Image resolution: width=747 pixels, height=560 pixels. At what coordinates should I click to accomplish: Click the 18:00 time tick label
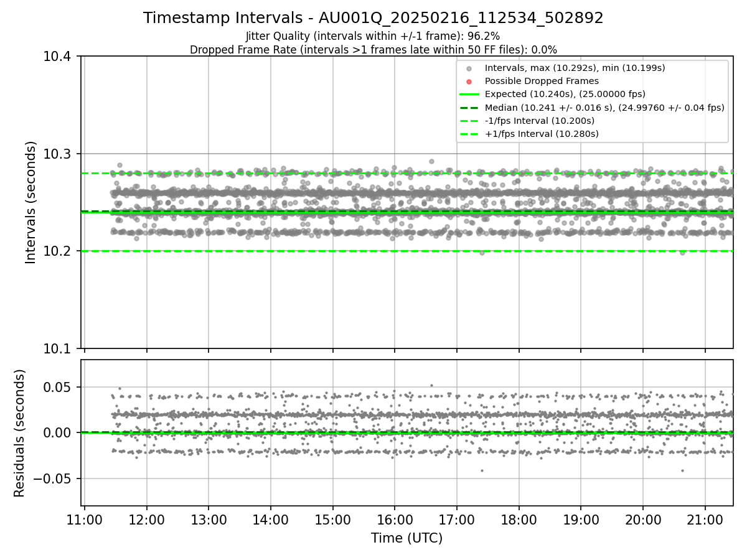tap(519, 519)
